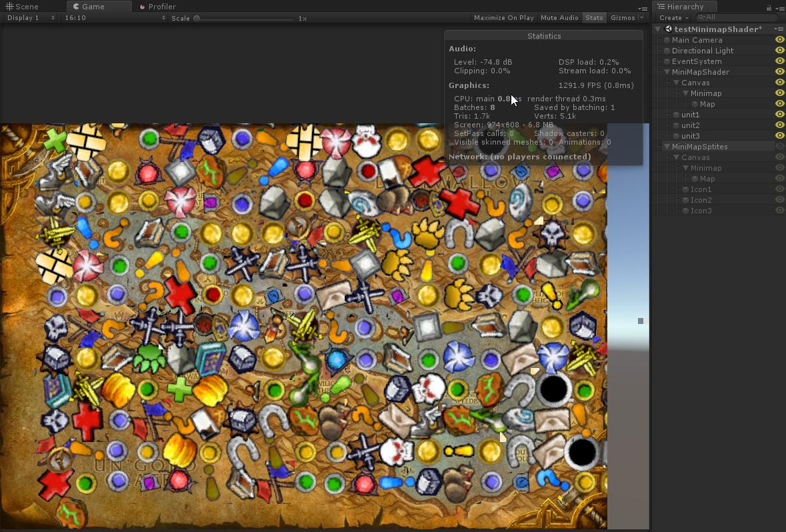This screenshot has width=786, height=532.
Task: Toggle the Stats button off
Action: [x=594, y=17]
